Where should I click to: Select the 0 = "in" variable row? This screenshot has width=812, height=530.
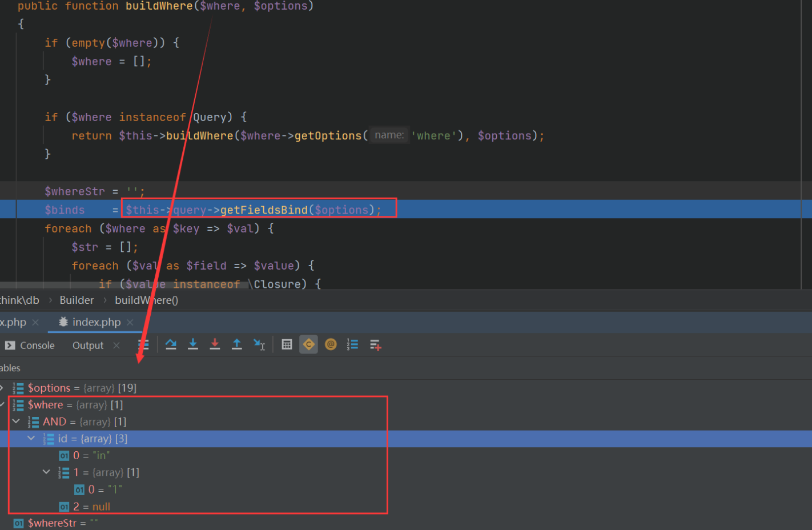(x=406, y=456)
